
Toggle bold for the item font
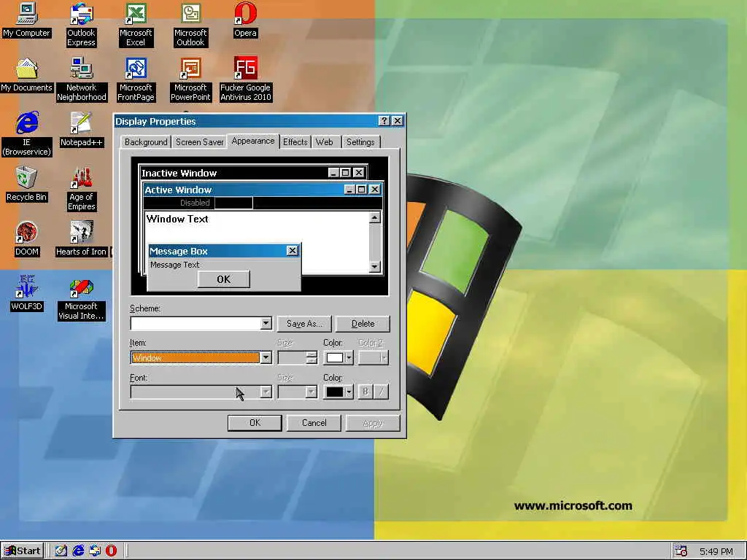(x=365, y=392)
